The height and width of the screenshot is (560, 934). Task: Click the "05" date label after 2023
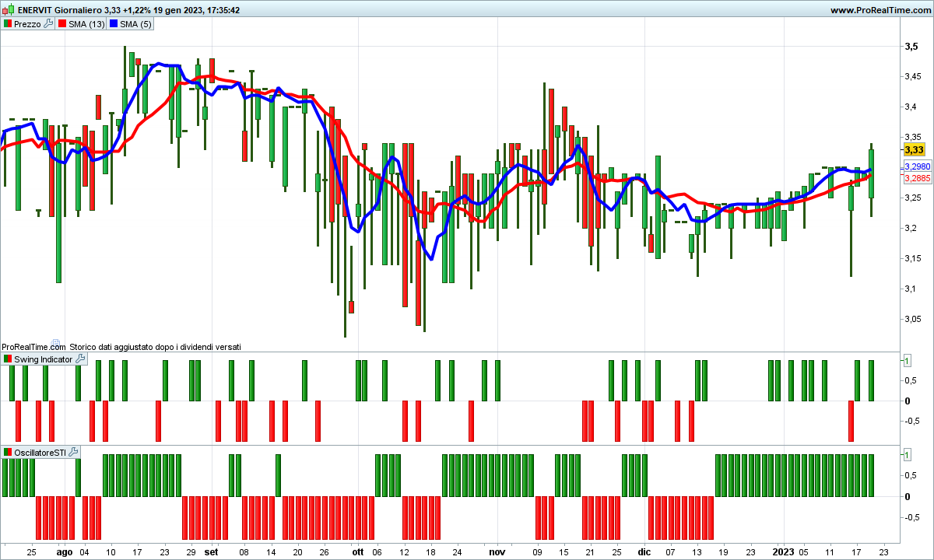(x=803, y=552)
